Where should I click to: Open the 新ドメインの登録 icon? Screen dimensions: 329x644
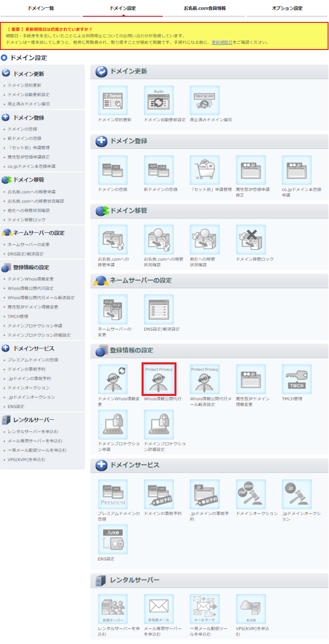coord(159,170)
